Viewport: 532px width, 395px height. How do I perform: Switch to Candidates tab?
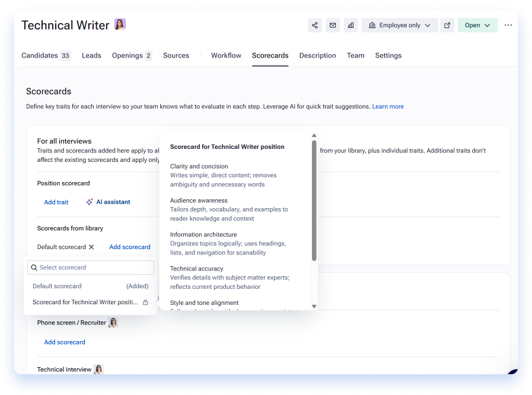click(46, 55)
